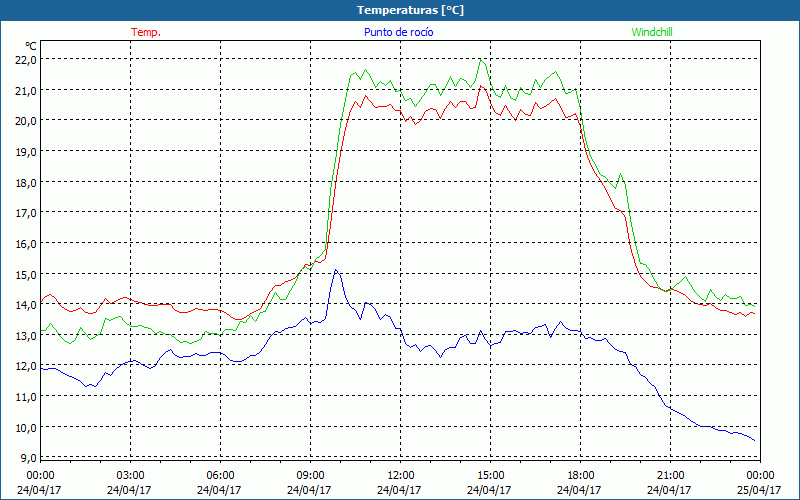Click the '17,0' y-axis value
Screen dimensions: 800x500
pos(27,213)
